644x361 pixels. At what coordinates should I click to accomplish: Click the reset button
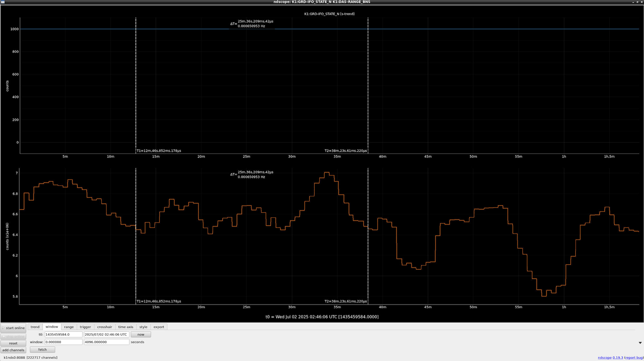click(13, 343)
